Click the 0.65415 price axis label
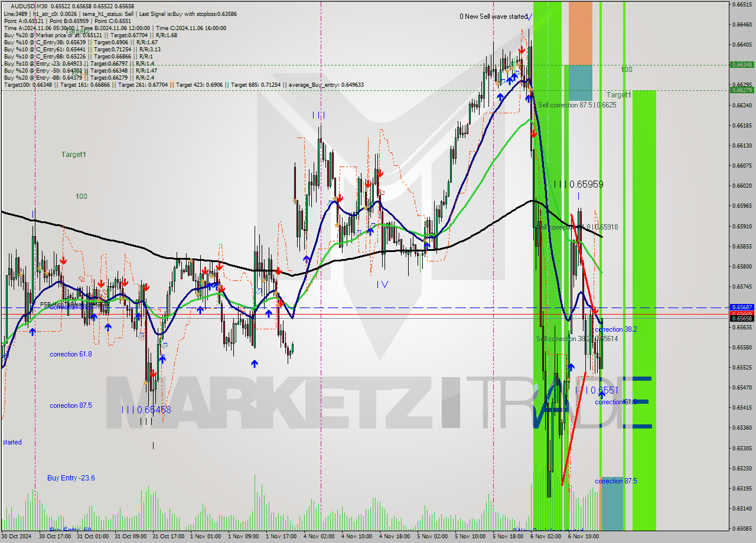Screen dimensions: 756x543 (742, 407)
